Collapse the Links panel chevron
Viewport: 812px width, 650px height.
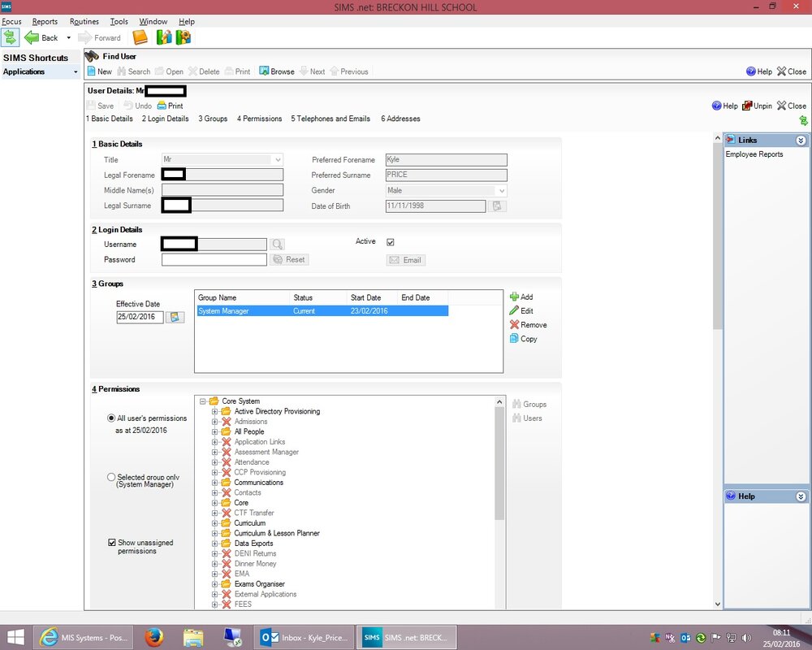tap(801, 141)
